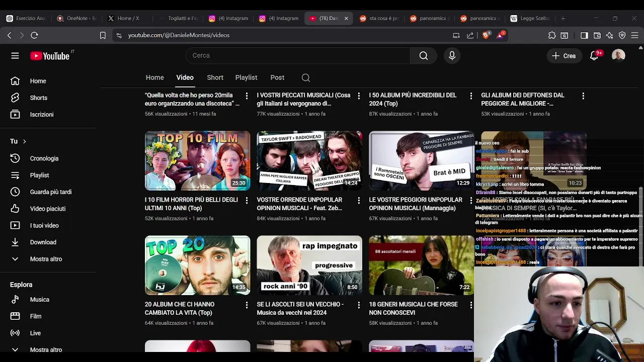Open options for 20 ALBUM video

click(247, 305)
